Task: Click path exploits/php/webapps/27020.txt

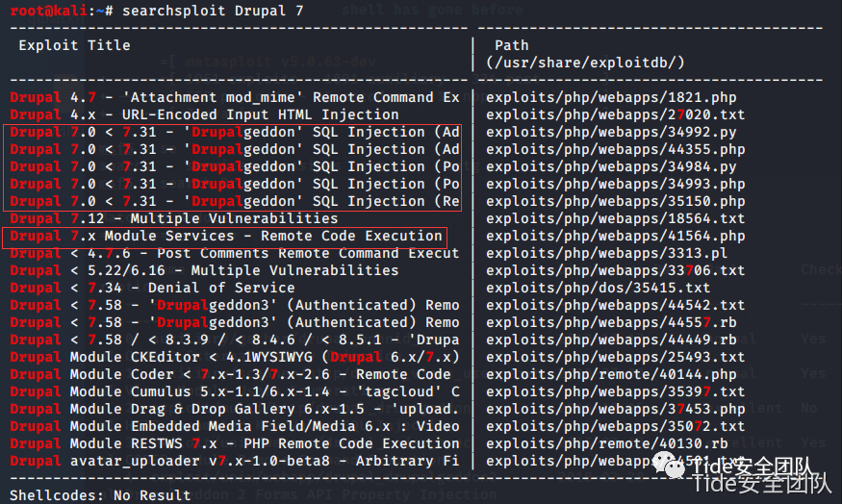Action: (x=616, y=114)
